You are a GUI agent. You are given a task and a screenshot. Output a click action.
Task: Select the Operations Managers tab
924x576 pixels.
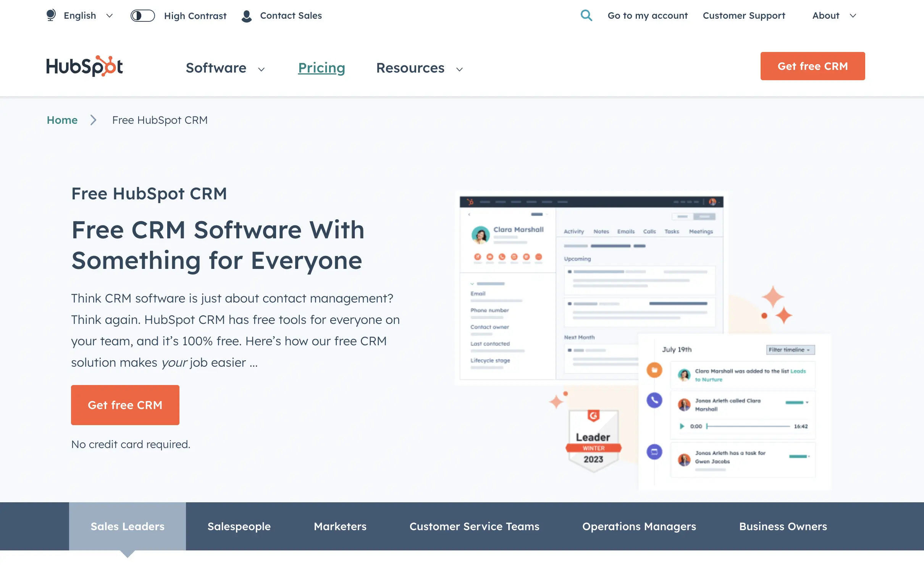[x=639, y=526]
